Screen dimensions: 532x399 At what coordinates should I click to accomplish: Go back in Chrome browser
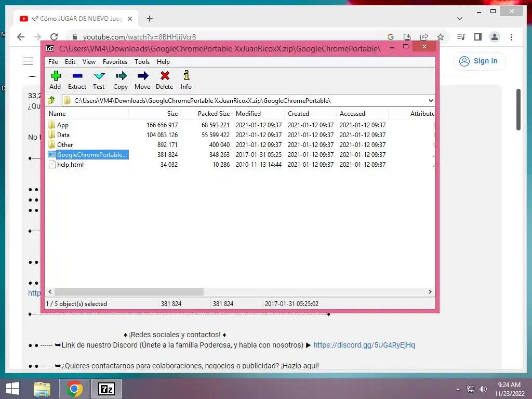pos(21,37)
